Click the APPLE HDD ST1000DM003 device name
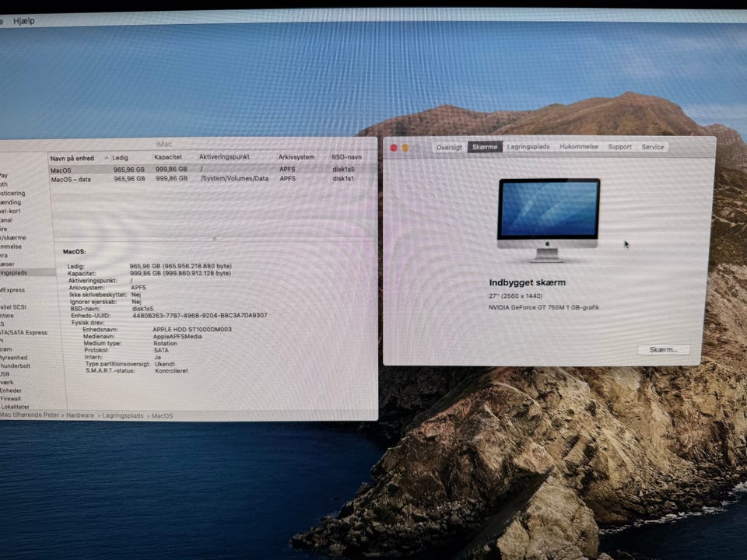Viewport: 747px width, 560px height. point(192,329)
